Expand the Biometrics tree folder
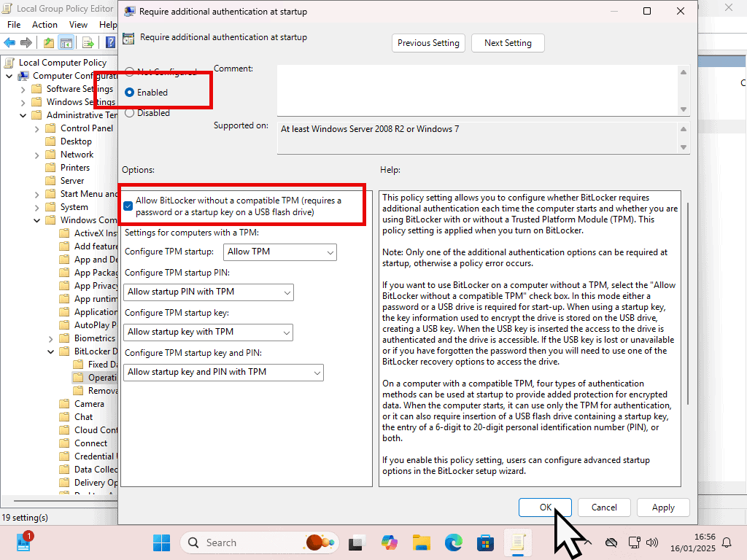This screenshot has height=560, width=747. click(x=50, y=338)
